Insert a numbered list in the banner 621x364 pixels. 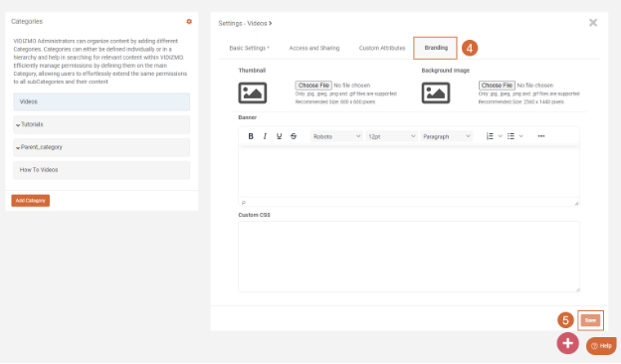click(x=490, y=136)
